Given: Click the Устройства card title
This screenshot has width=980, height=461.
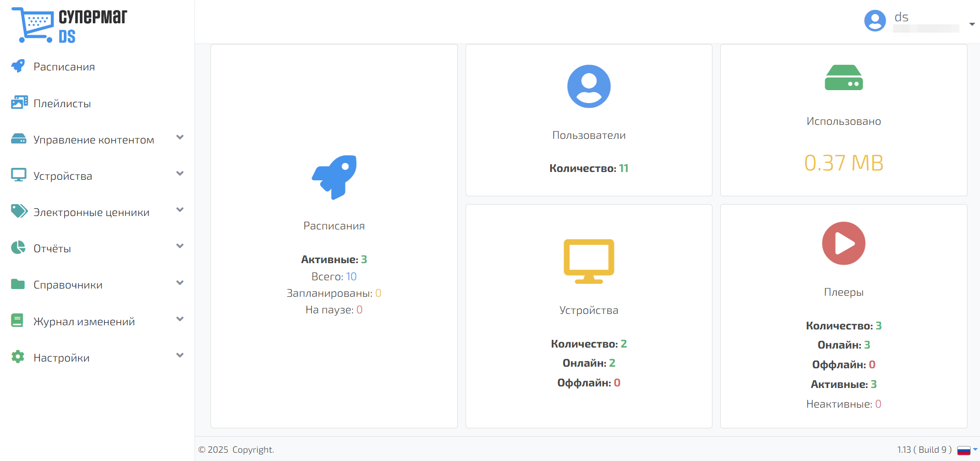Looking at the screenshot, I should pyautogui.click(x=589, y=310).
